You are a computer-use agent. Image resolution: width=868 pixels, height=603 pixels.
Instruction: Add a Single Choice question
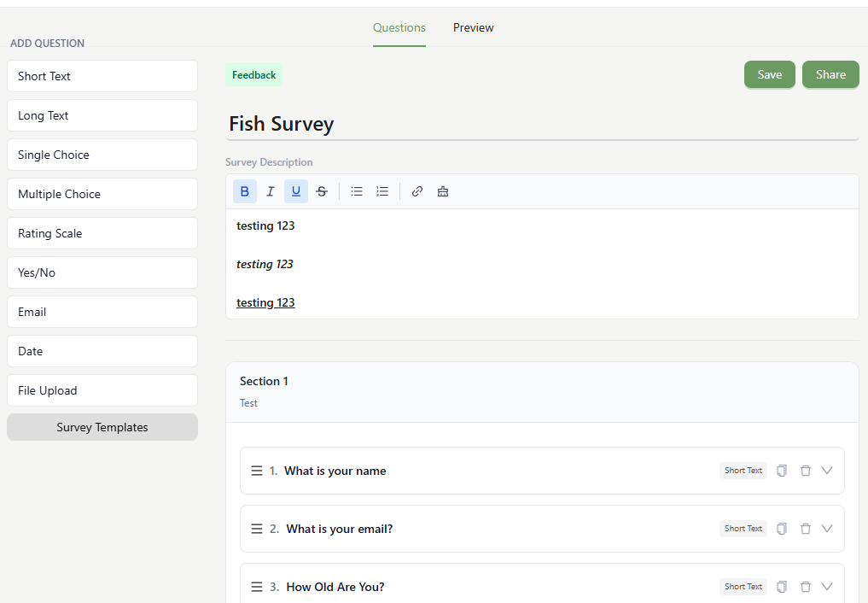click(102, 155)
